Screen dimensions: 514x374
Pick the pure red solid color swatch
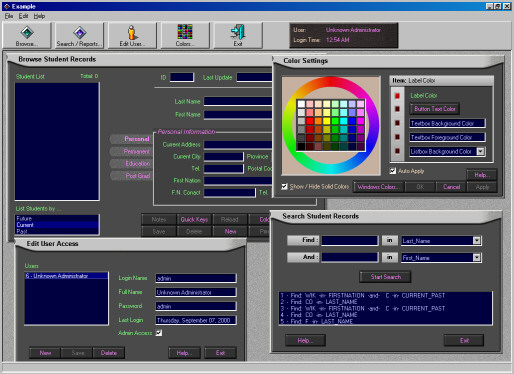coord(310,121)
